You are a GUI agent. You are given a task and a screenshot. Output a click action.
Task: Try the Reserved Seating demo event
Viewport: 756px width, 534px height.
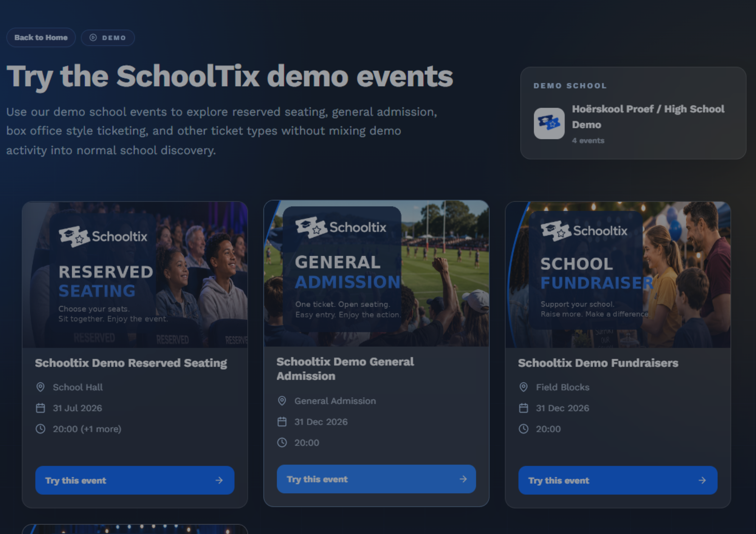(135, 480)
